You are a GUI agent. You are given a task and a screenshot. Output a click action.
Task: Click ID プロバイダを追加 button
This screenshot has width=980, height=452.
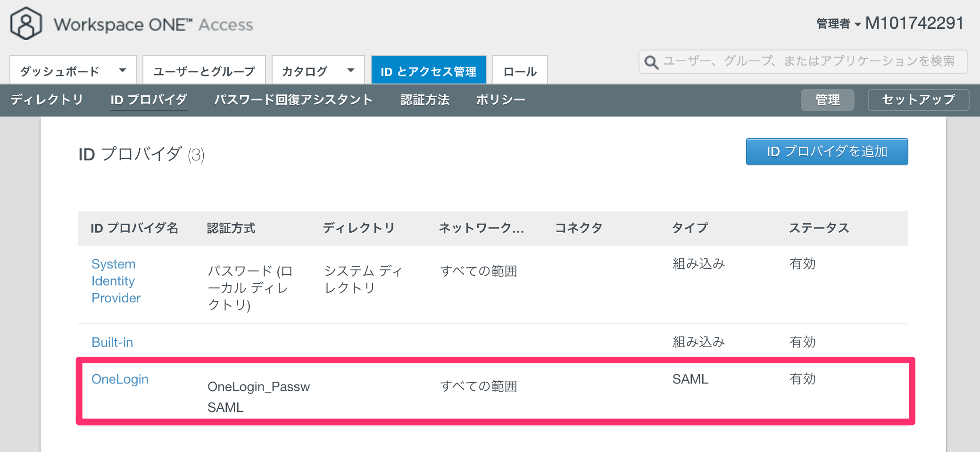(827, 151)
